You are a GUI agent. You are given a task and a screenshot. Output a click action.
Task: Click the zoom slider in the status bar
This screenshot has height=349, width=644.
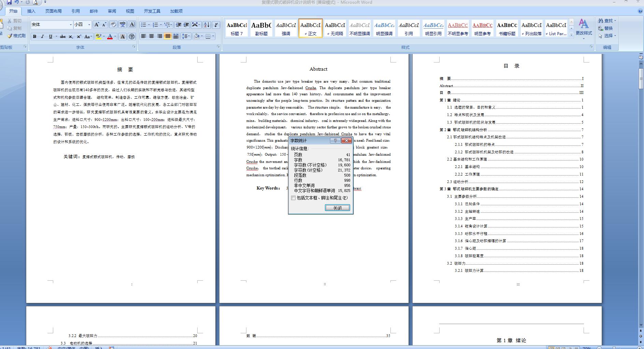[614, 347]
